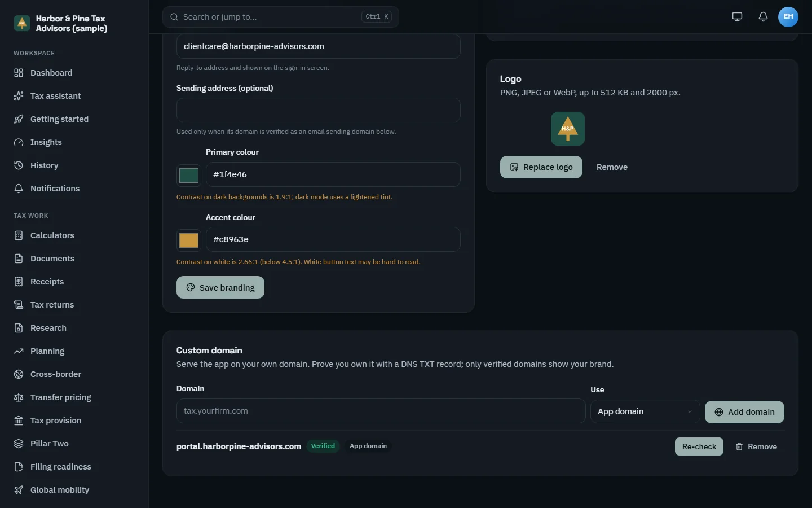
Task: Click the Tax provision bank icon
Action: pyautogui.click(x=19, y=421)
